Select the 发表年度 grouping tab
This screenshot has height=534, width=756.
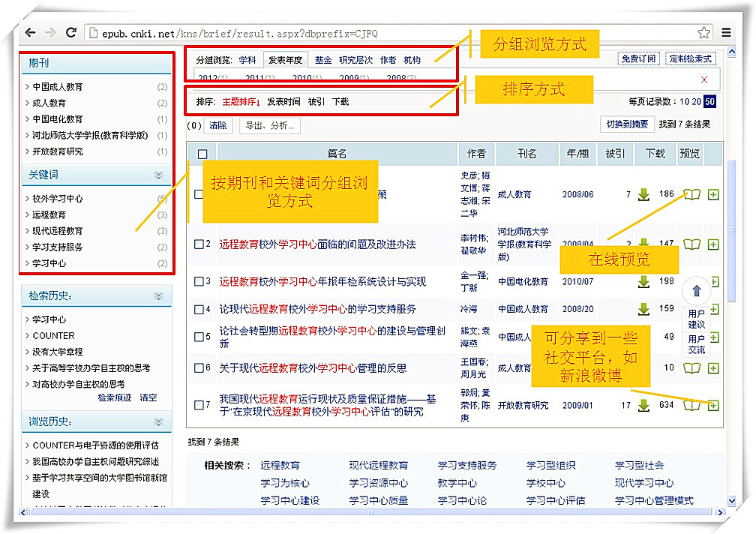286,60
